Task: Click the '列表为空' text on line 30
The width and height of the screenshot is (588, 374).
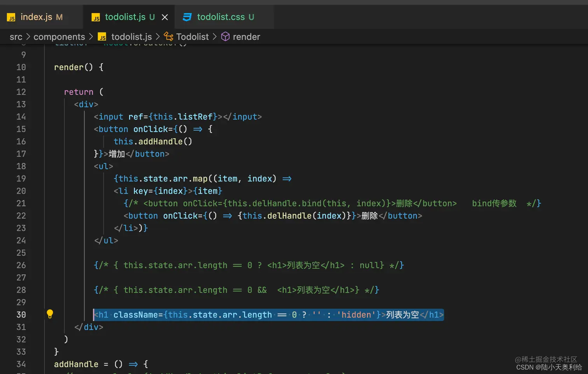Action: point(402,315)
